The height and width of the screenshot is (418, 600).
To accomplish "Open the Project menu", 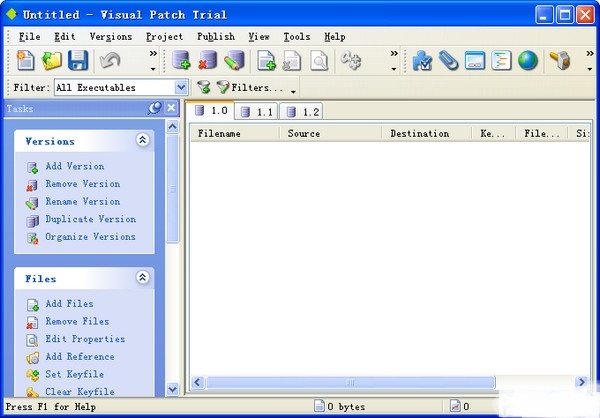I will pyautogui.click(x=164, y=37).
